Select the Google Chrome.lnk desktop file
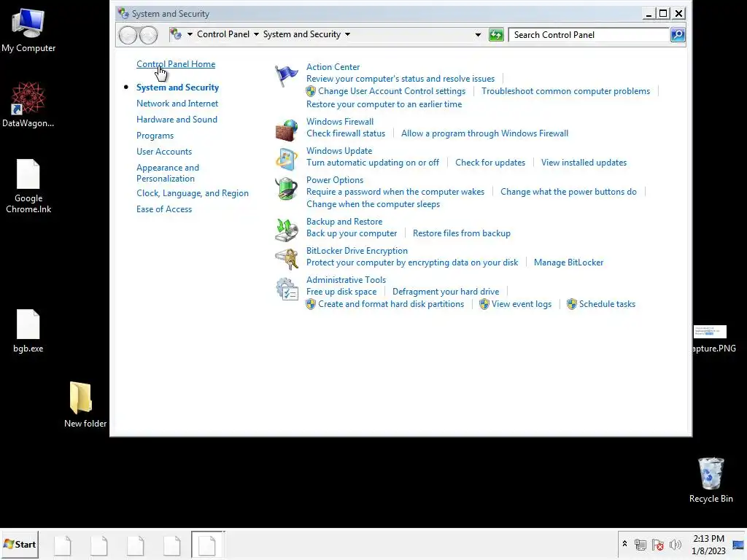 pos(28,186)
